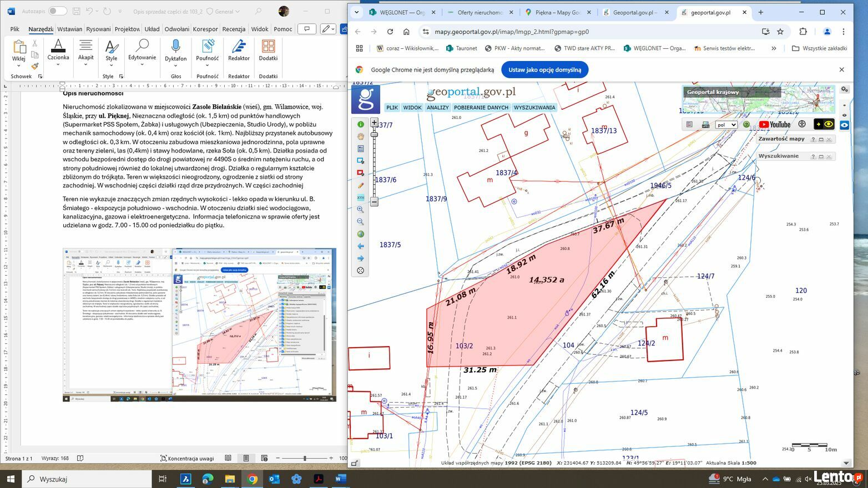The image size is (868, 488).
Task: Click the Format Painter brush in Schowek
Action: point(35,66)
